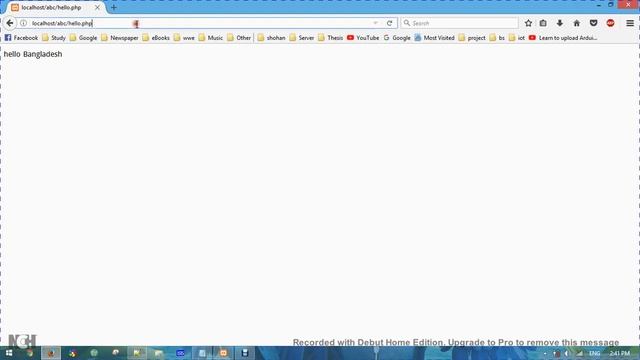Open the Google bookmark with G logo
640x360 pixels.
coord(397,38)
